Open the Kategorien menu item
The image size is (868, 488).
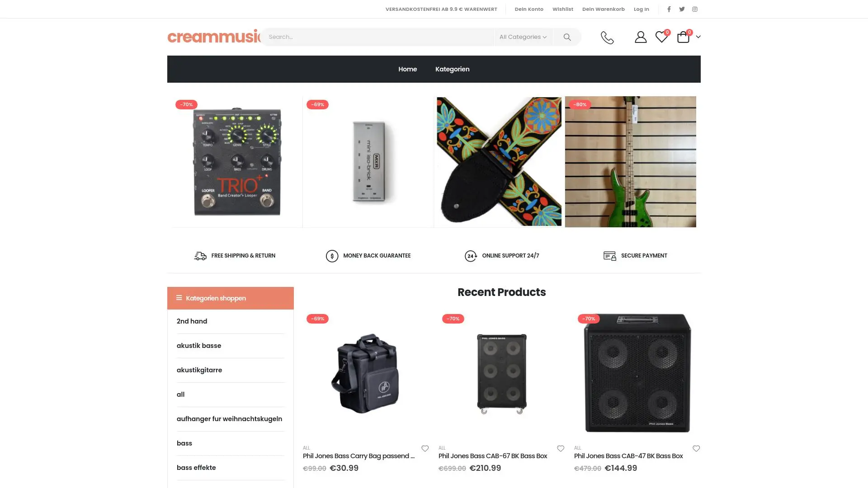(x=452, y=69)
